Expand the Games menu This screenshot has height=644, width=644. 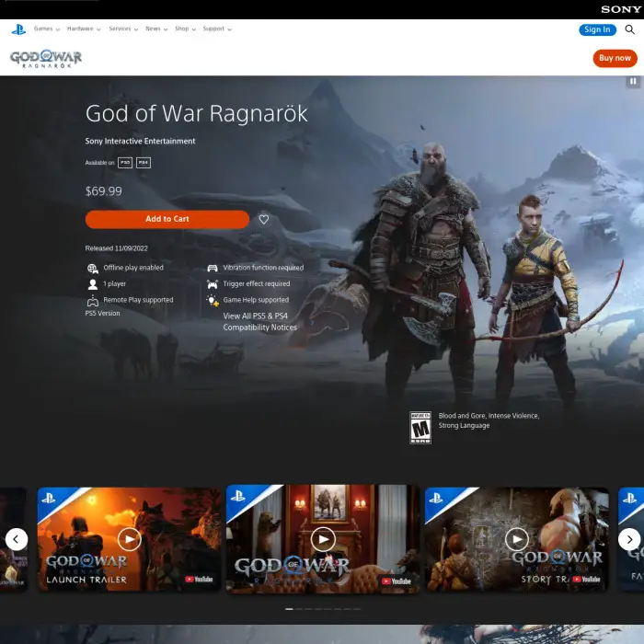[x=47, y=29]
